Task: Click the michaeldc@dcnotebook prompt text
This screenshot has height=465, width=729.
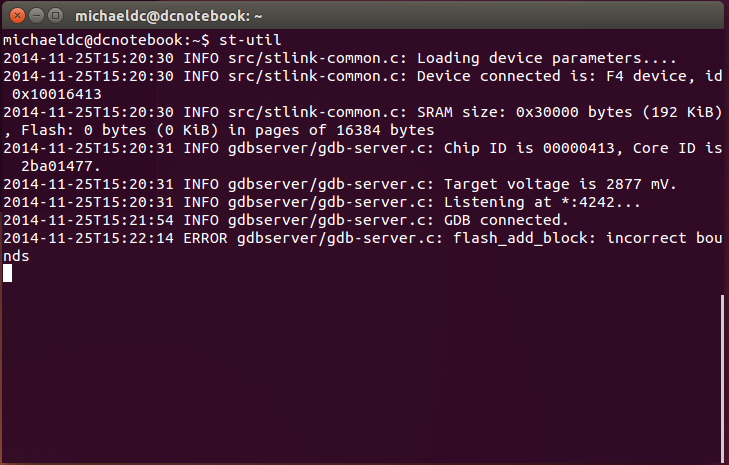Action: point(103,40)
